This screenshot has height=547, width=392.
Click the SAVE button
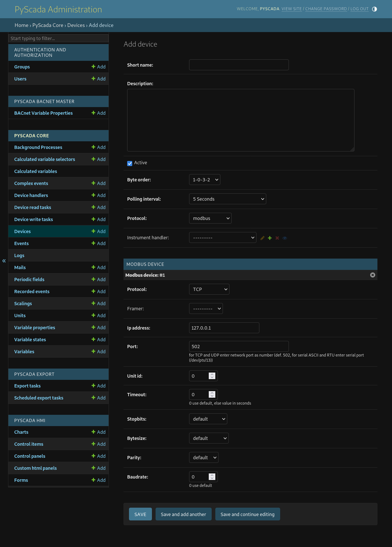pyautogui.click(x=140, y=514)
